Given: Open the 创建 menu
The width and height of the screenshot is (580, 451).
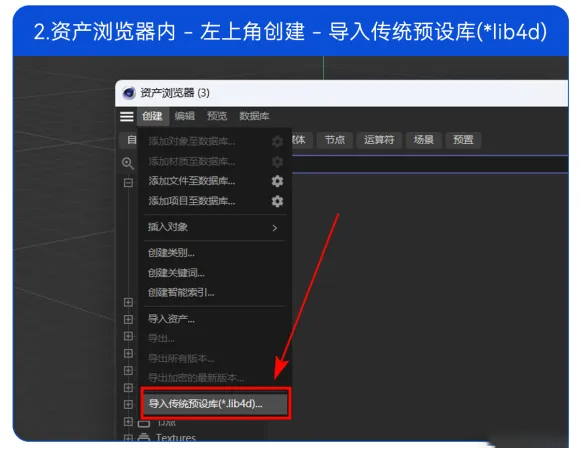Looking at the screenshot, I should click(x=152, y=116).
